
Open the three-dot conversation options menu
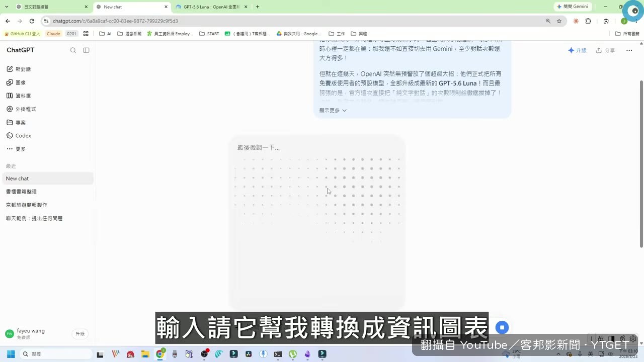coord(629,50)
